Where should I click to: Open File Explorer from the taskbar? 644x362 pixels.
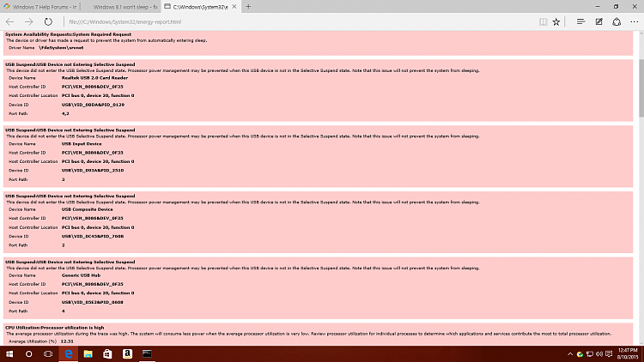[x=88, y=353]
